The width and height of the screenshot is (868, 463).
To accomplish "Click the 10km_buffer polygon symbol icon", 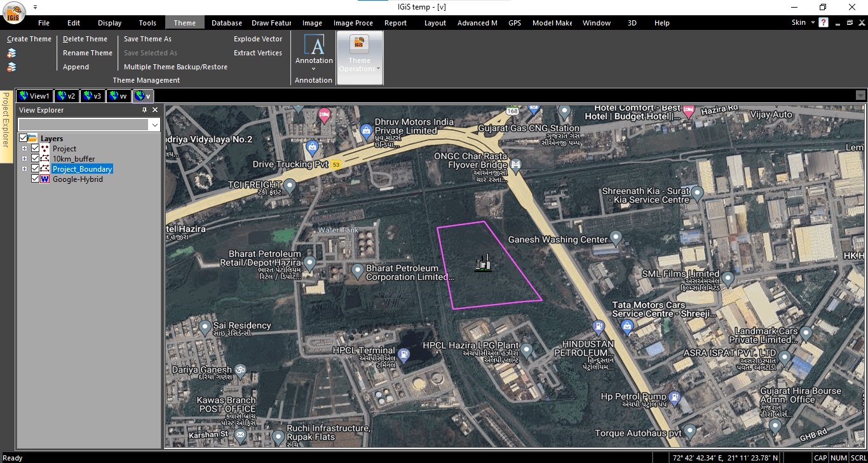I will pyautogui.click(x=45, y=158).
